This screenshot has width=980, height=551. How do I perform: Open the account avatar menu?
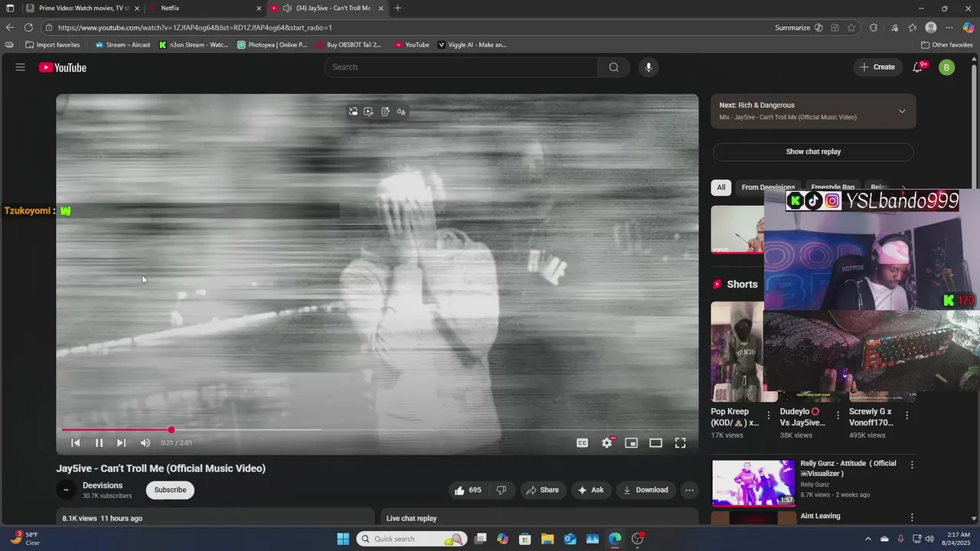(946, 67)
